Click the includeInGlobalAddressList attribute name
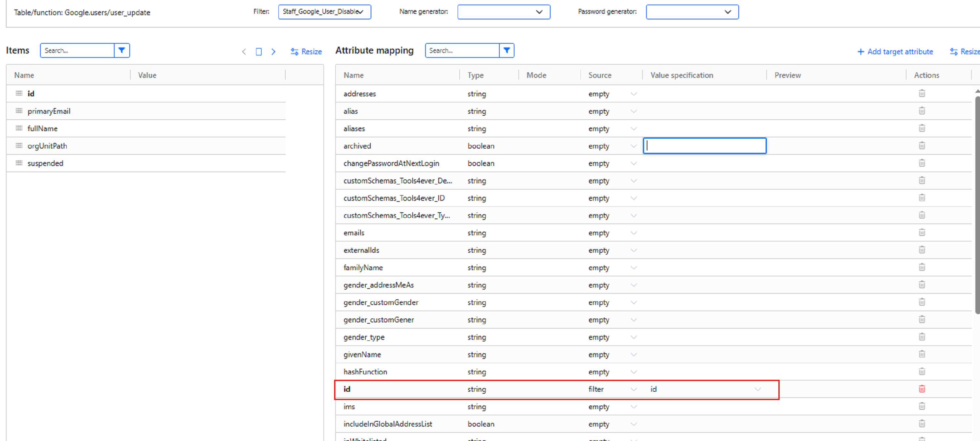The height and width of the screenshot is (441, 980). (388, 424)
